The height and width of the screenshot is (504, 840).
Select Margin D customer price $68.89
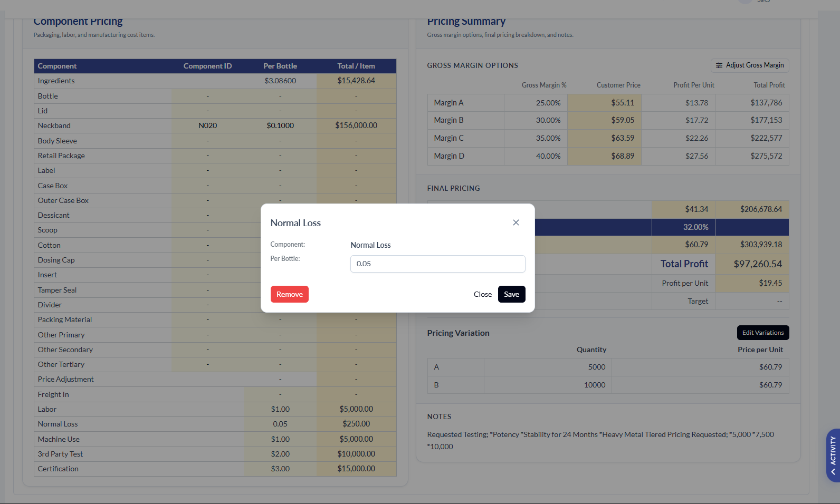point(604,156)
